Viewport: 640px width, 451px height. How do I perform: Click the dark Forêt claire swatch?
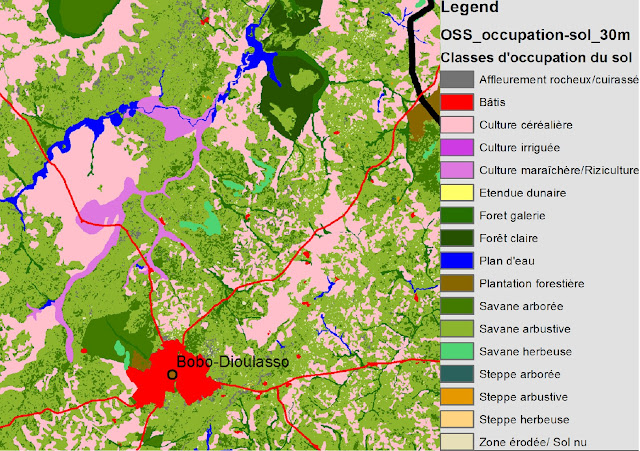(457, 238)
